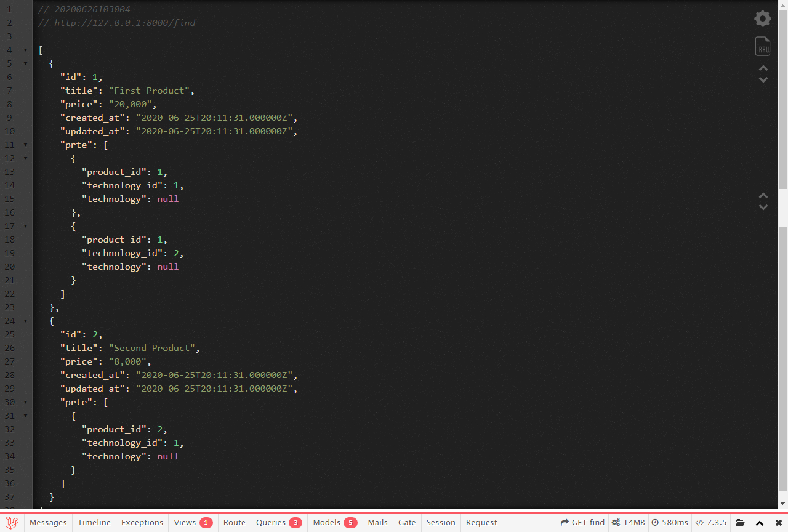Click the down chevron just beneath the RAW icon

click(x=763, y=80)
